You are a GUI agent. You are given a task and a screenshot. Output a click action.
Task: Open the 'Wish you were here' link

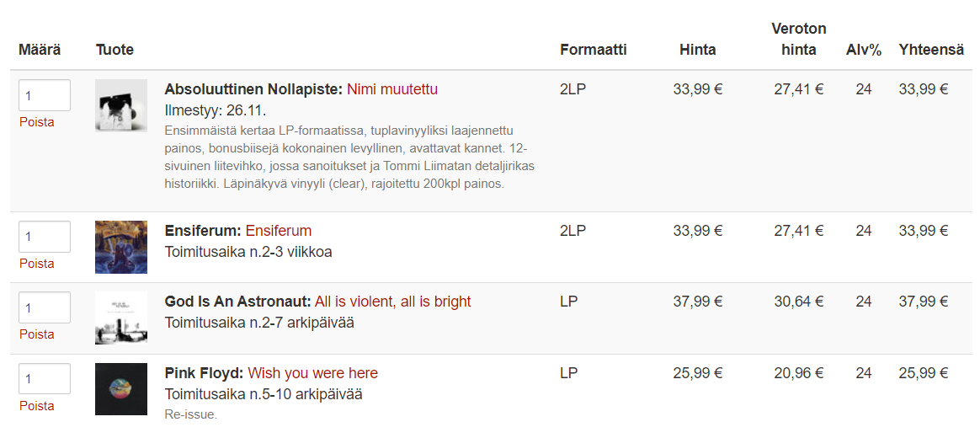(x=312, y=373)
